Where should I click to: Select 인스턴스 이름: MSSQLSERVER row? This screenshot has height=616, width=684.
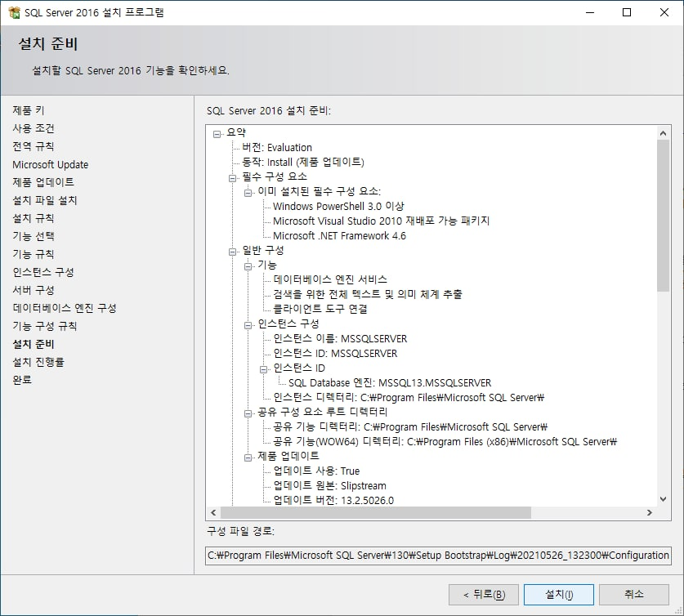pyautogui.click(x=340, y=339)
